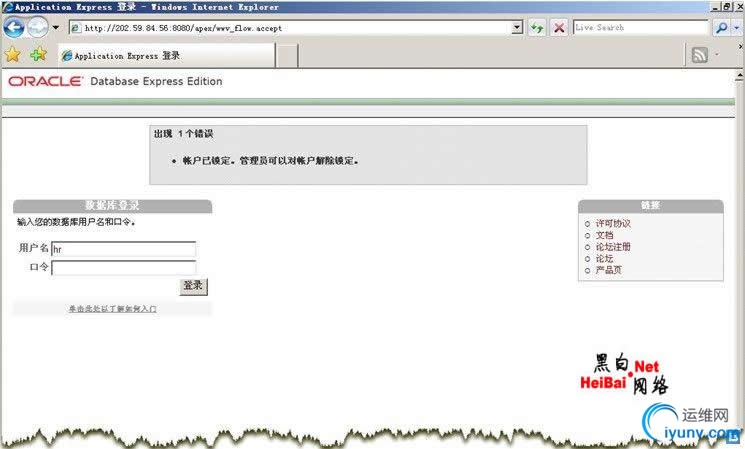Viewport: 745px width, 449px height.
Task: Open the dropdown next to RSS icon
Action: tap(716, 55)
